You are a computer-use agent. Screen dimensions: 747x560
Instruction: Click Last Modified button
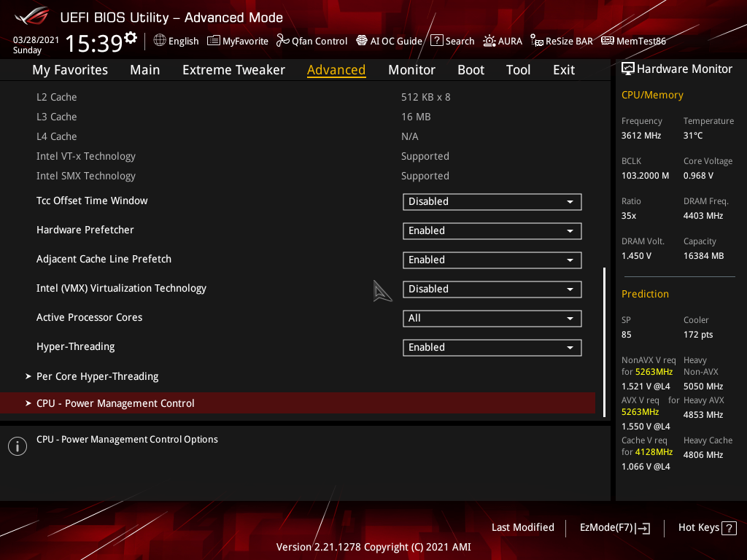click(522, 527)
